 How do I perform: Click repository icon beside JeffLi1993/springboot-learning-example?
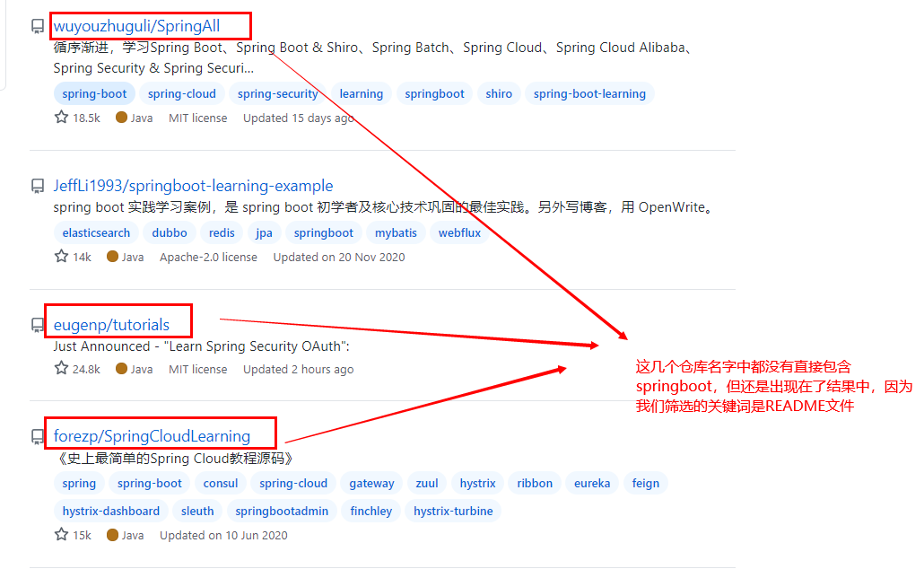[x=38, y=187]
